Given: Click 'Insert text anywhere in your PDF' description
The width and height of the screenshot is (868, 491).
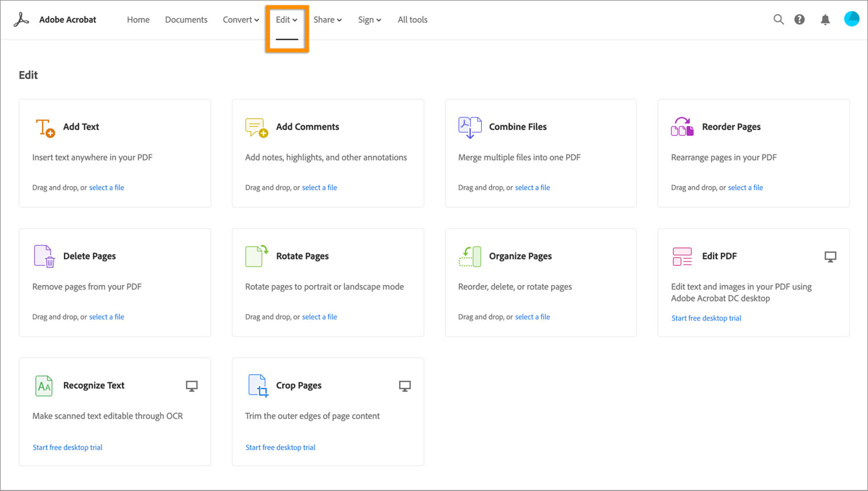Looking at the screenshot, I should (92, 157).
